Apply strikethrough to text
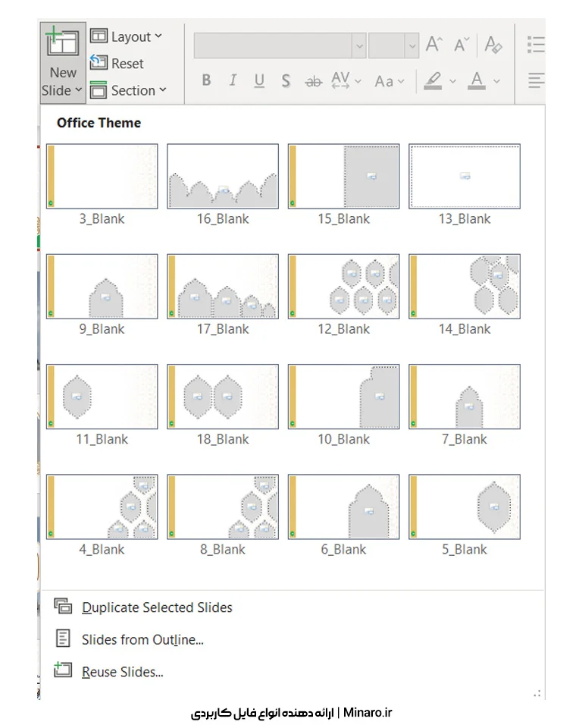The image size is (582, 728). pos(312,80)
